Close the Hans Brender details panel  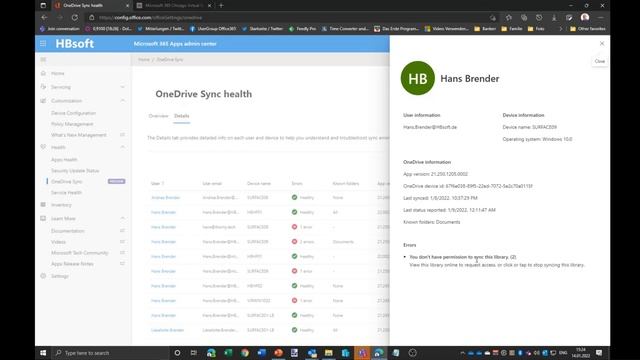(x=602, y=43)
